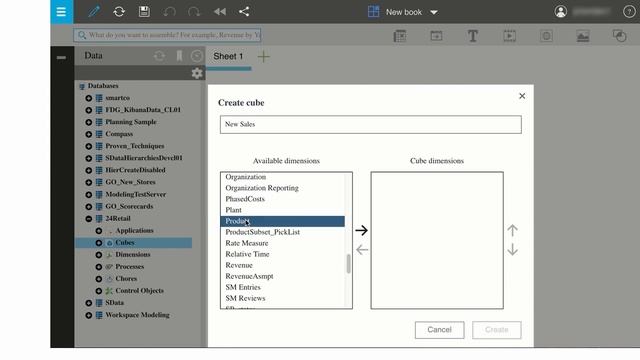
Task: Select the Cubes tree item
Action: click(x=125, y=242)
